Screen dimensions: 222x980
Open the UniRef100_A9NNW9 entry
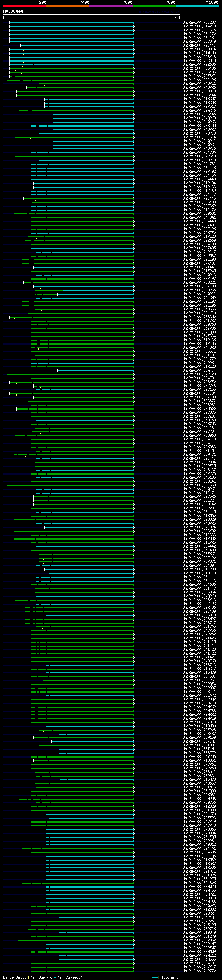[x=199, y=951]
